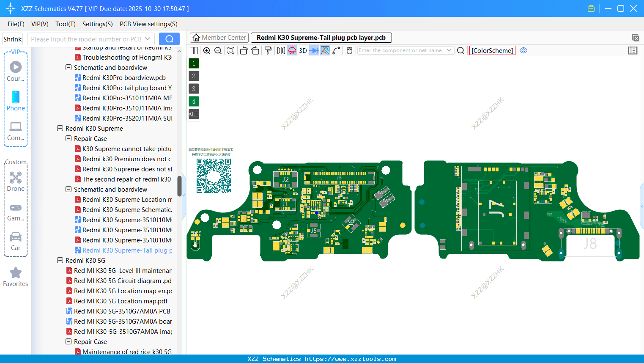This screenshot has width=644, height=363.
Task: Show PCB layer 4
Action: pyautogui.click(x=194, y=102)
